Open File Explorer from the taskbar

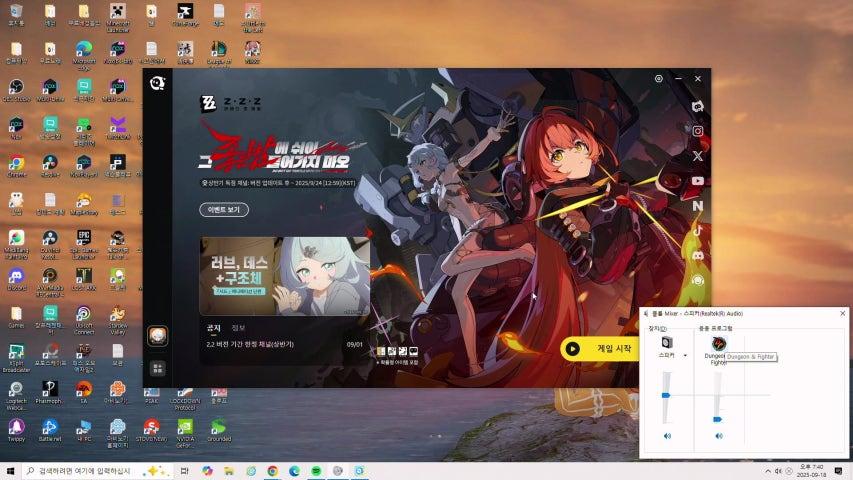coord(229,471)
